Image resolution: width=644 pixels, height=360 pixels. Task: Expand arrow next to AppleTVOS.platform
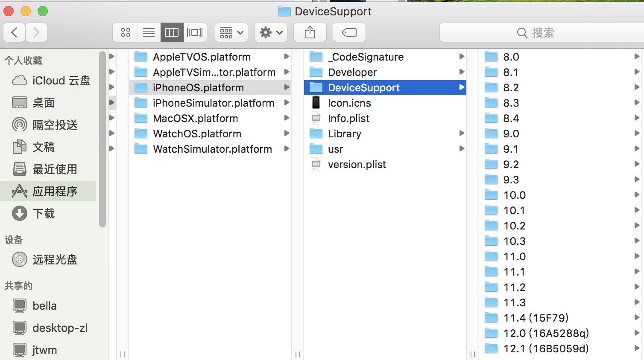287,56
